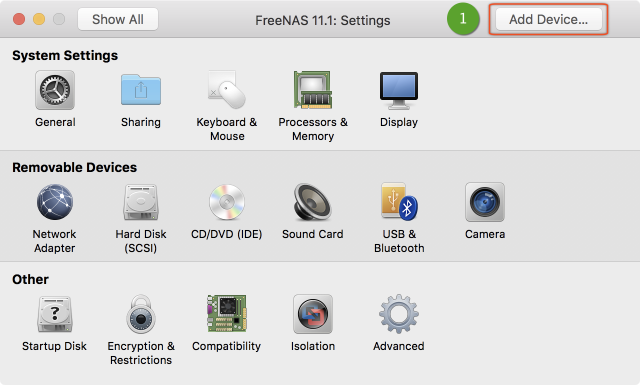The width and height of the screenshot is (640, 385).
Task: Click the Show All button
Action: (118, 19)
